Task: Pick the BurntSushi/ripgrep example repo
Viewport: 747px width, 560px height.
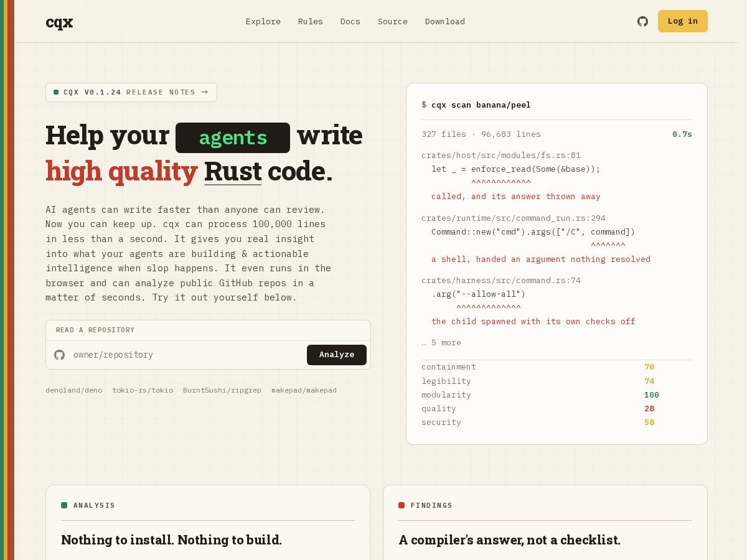Action: (x=222, y=390)
